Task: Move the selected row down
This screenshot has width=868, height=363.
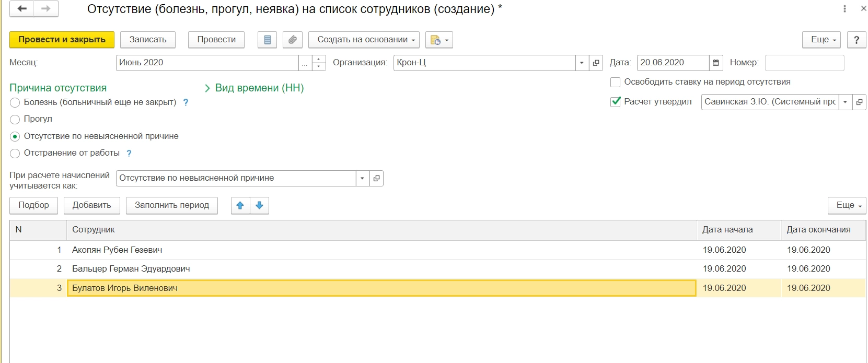Action: pyautogui.click(x=259, y=205)
